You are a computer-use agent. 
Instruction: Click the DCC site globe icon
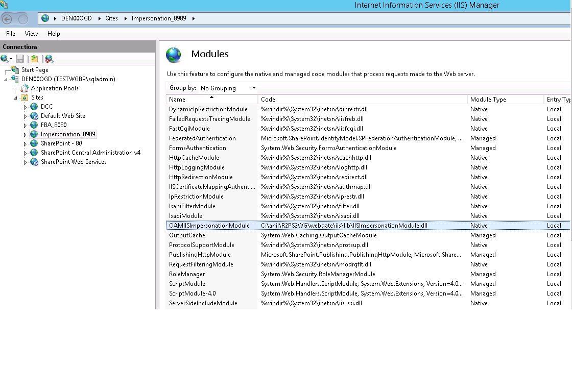[34, 107]
